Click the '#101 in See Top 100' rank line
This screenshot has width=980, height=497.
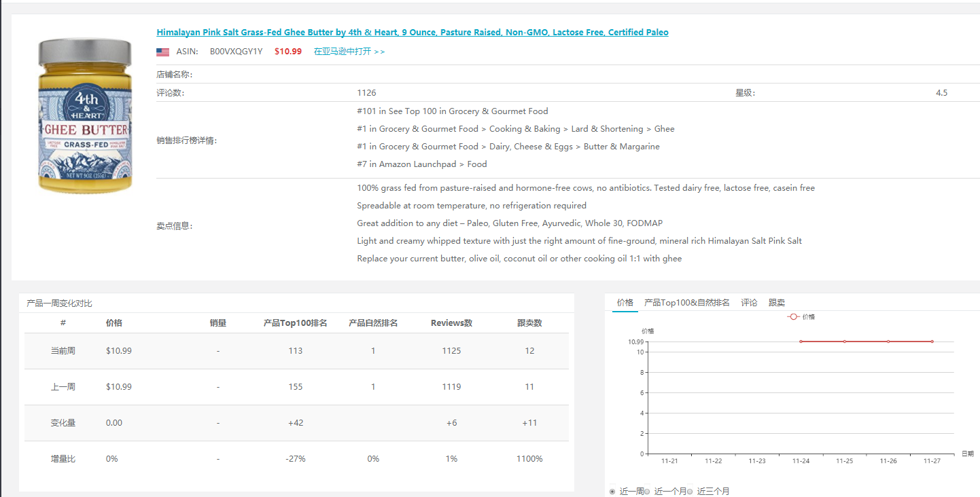452,111
